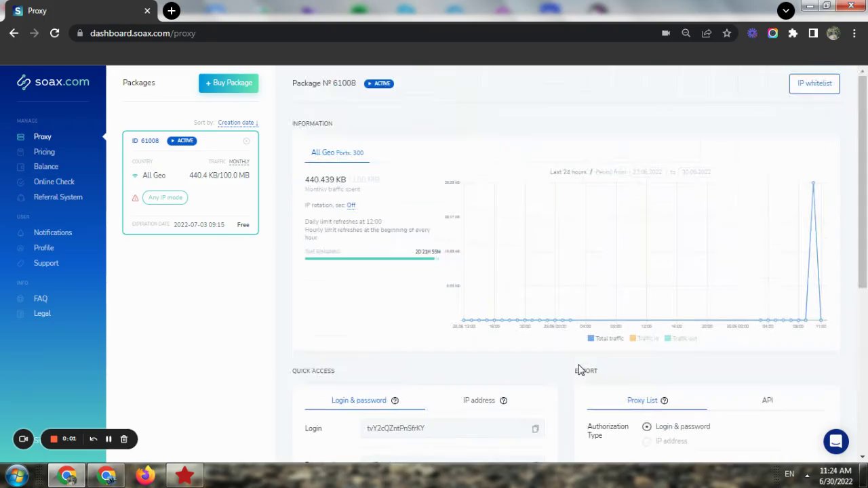Pause the screen recording
The height and width of the screenshot is (488, 868).
[108, 439]
